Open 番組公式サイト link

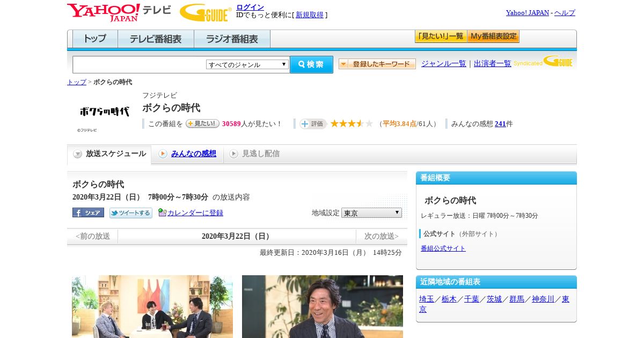coord(443,248)
